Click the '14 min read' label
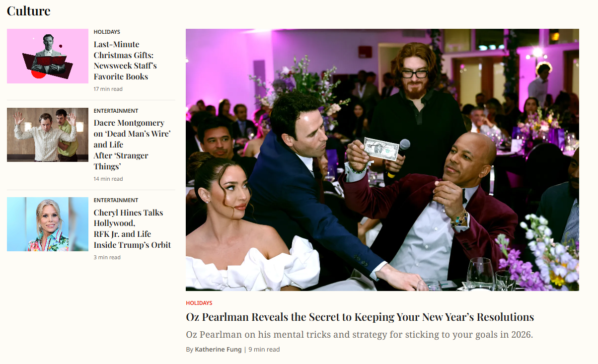Screen dimensions: 598x364 (x=108, y=179)
